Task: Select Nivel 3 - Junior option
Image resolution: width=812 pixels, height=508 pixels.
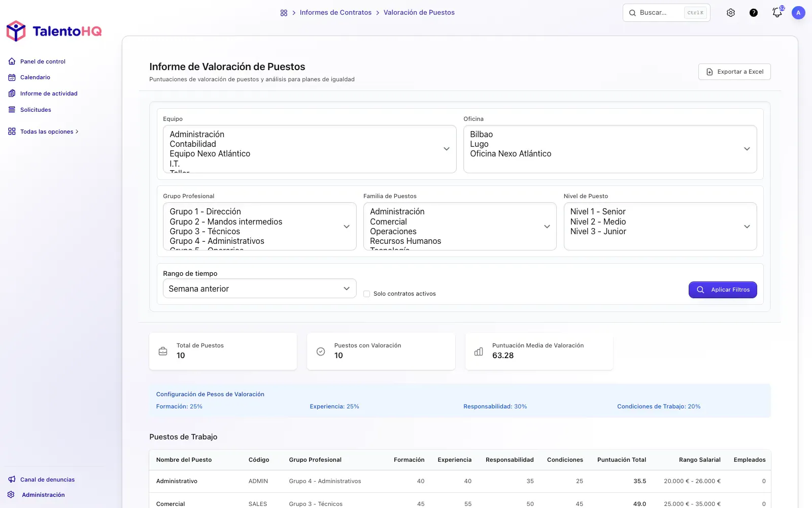Action: [x=598, y=231]
